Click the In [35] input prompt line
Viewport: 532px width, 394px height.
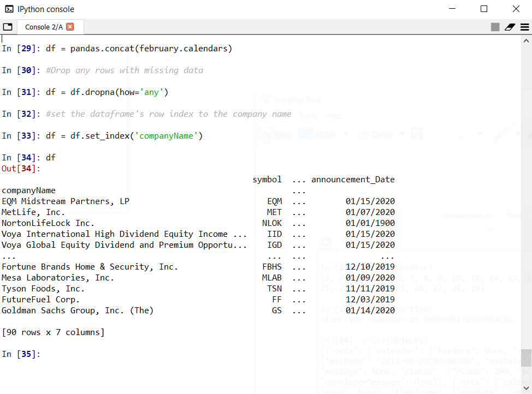coord(21,354)
